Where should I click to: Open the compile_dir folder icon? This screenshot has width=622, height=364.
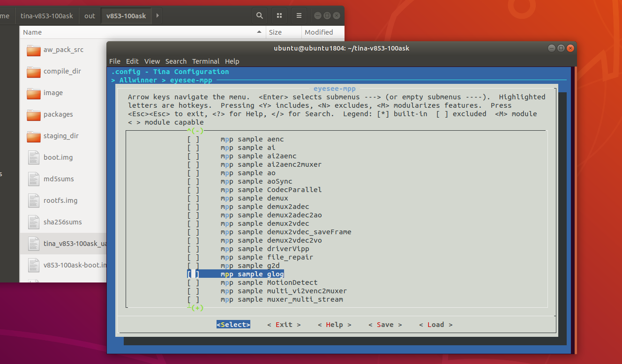pos(34,72)
